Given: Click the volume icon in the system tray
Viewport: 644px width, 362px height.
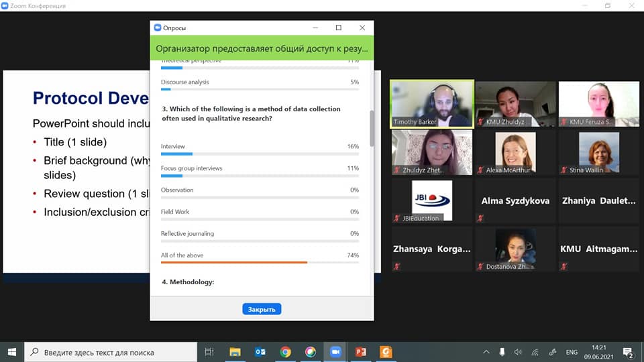Looking at the screenshot, I should (x=518, y=352).
